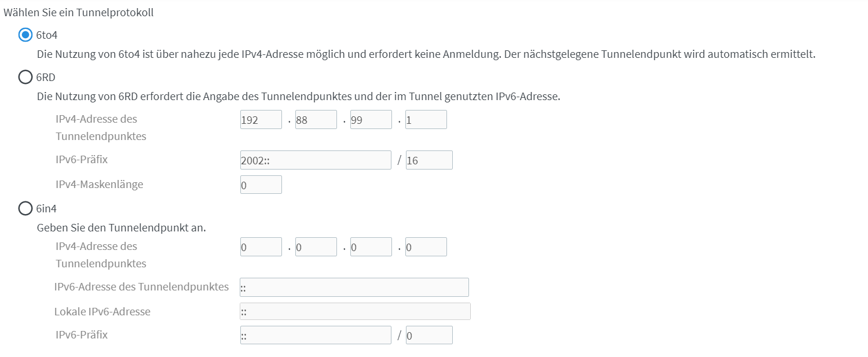Click third octet of 6in4 IPv4 address
Viewport: 868px width, 357px height.
point(371,247)
